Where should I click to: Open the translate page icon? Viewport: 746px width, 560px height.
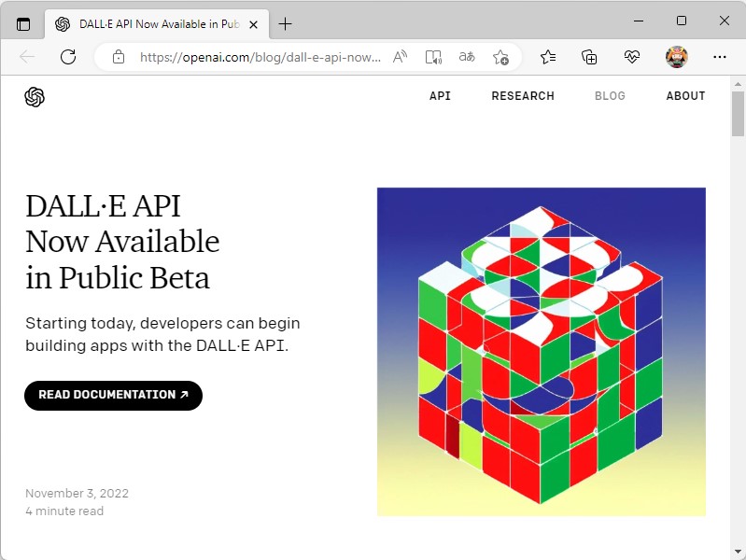(467, 57)
